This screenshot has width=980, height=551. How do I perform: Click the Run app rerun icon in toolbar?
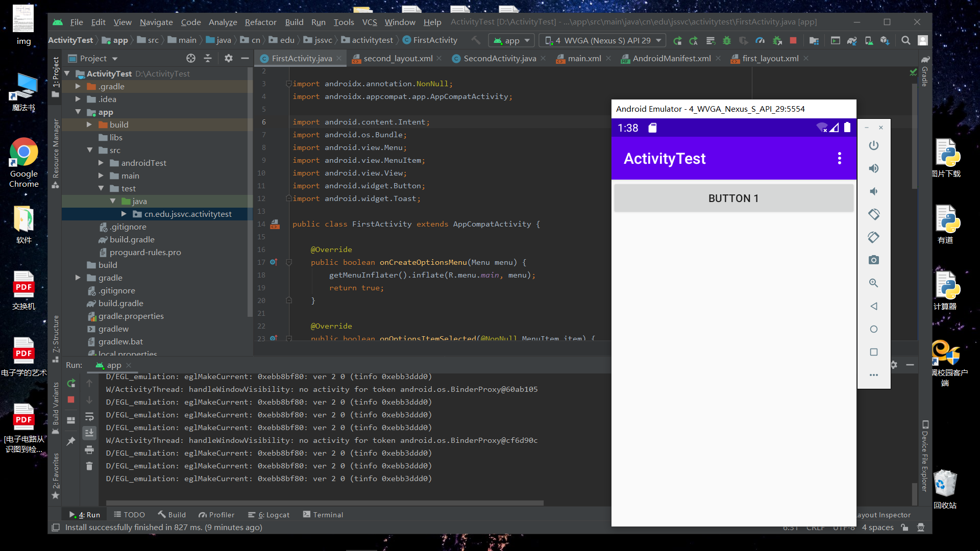pyautogui.click(x=677, y=40)
